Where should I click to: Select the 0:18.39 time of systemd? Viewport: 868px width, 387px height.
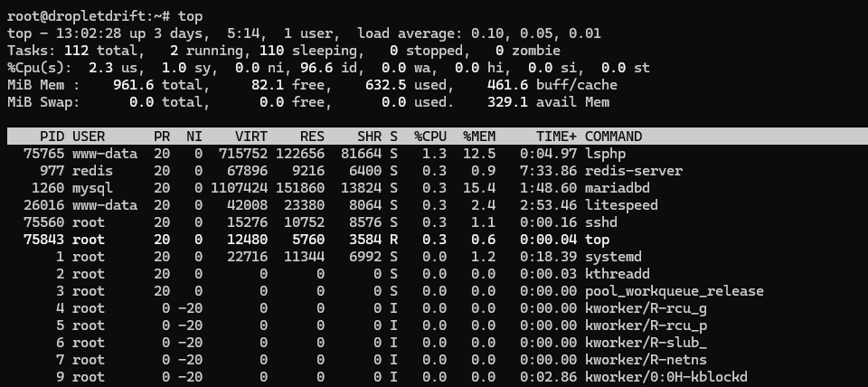[x=548, y=257]
